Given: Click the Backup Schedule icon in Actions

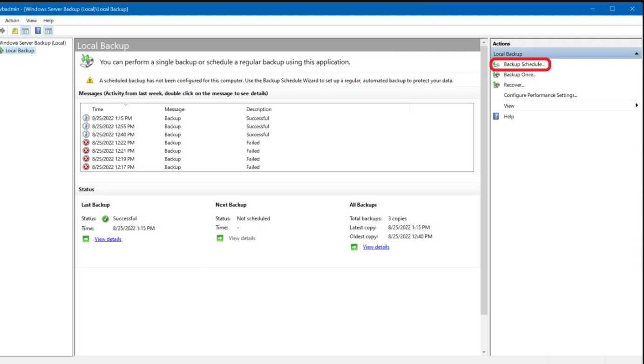Looking at the screenshot, I should (496, 65).
